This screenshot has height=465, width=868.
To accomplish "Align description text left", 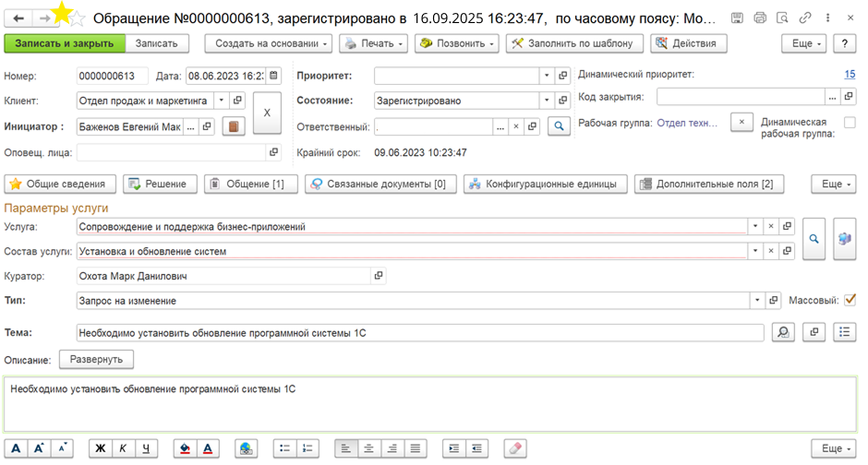I will [346, 448].
